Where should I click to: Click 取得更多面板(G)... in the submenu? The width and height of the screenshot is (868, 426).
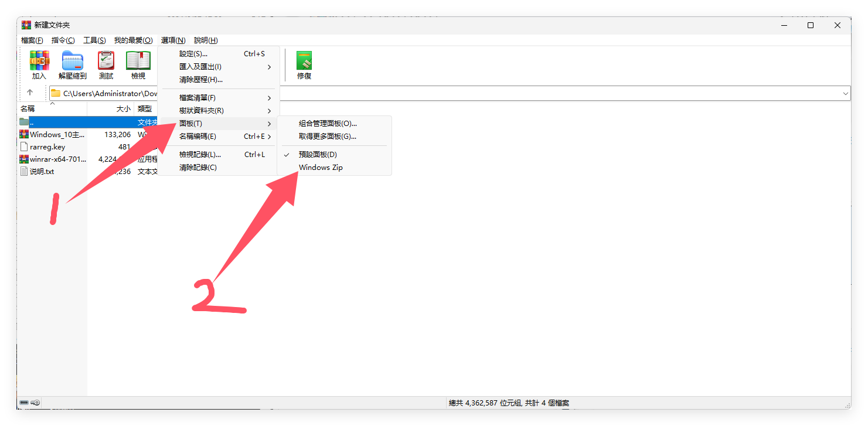(x=334, y=137)
